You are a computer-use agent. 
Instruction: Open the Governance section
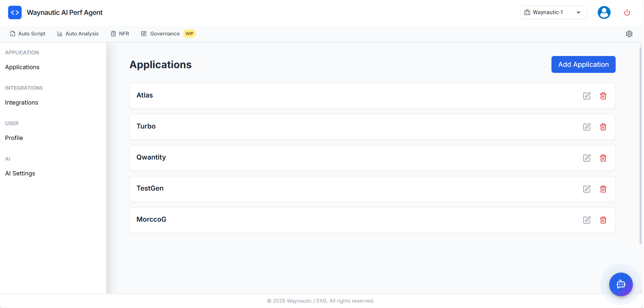(x=160, y=34)
